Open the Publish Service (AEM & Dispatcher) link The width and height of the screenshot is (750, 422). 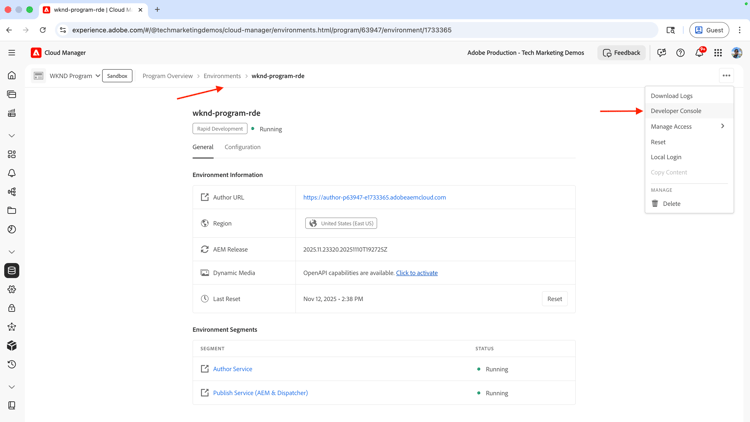pos(260,393)
